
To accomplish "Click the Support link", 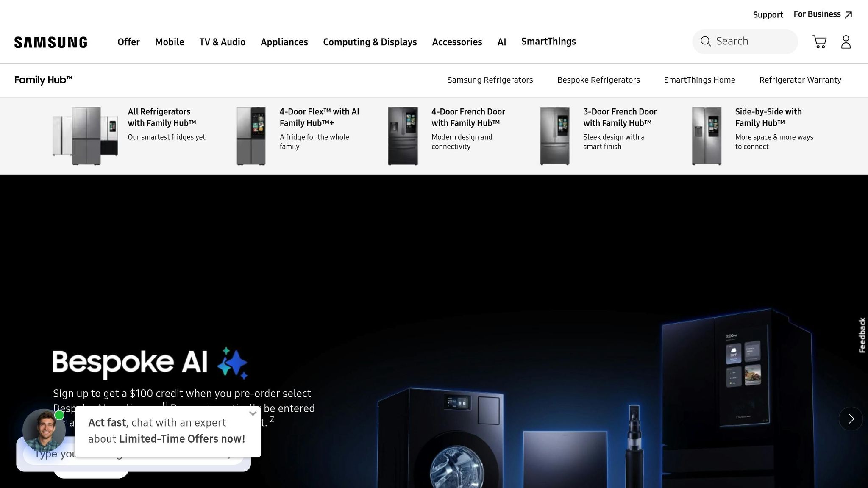I will (768, 15).
